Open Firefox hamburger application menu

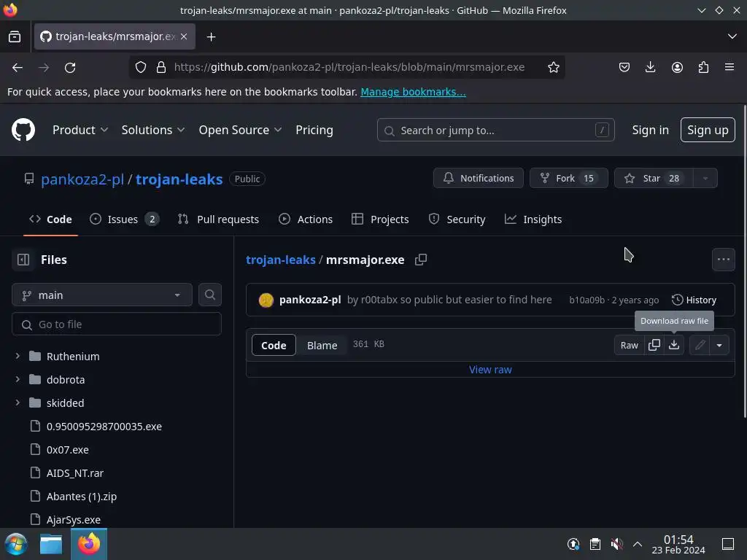pyautogui.click(x=729, y=67)
